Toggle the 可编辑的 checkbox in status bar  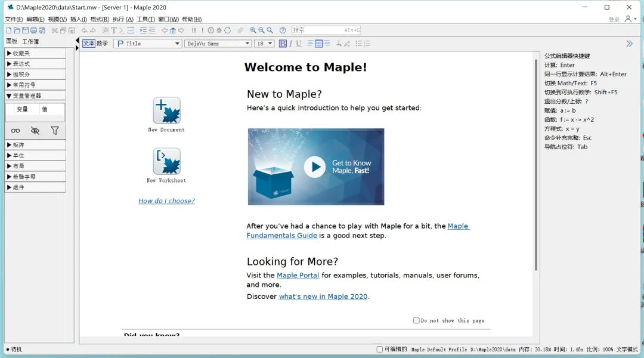tap(379, 350)
